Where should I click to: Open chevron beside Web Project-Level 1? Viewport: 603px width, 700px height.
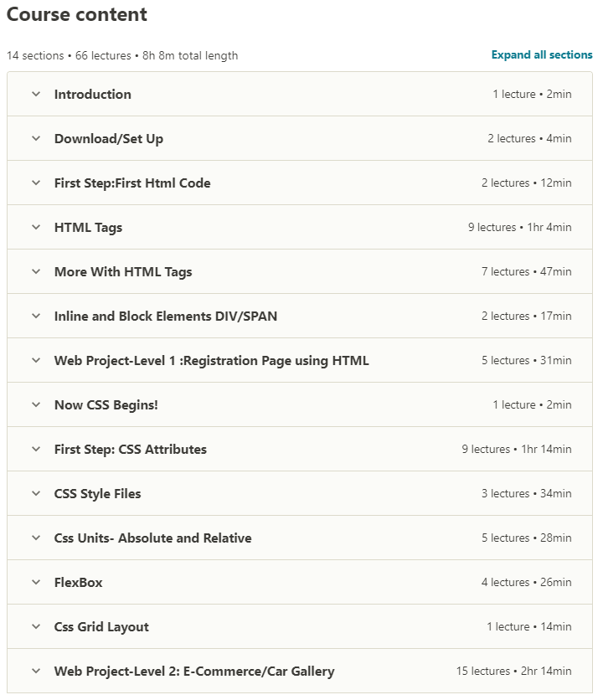[36, 360]
